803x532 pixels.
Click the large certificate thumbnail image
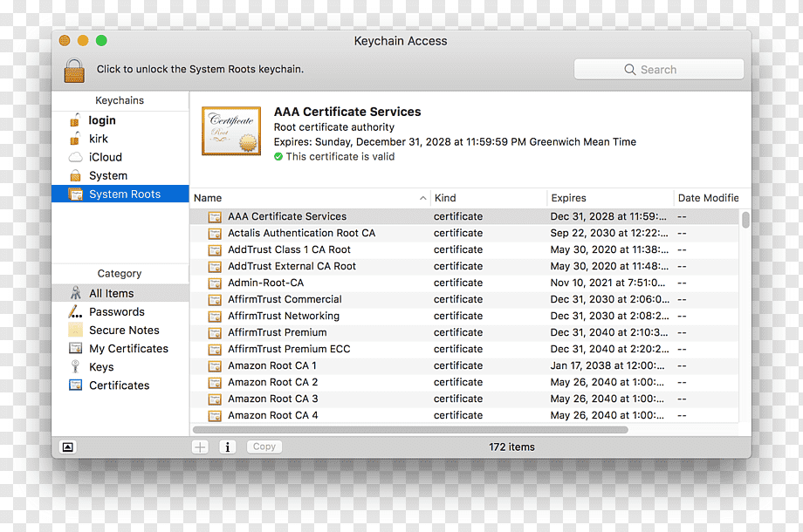[231, 131]
